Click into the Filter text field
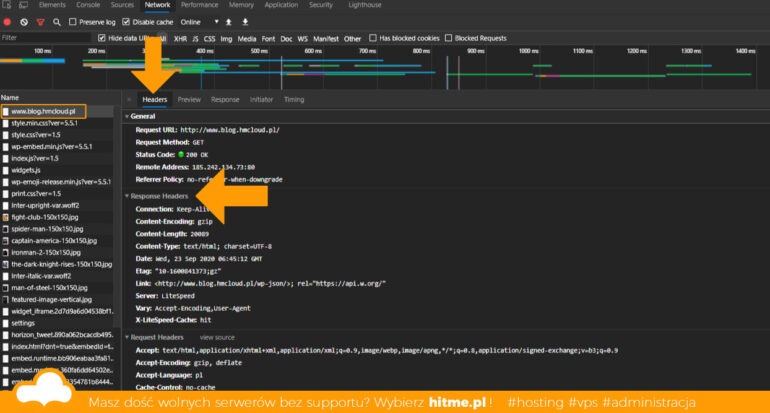This screenshot has width=770, height=413. pos(46,38)
